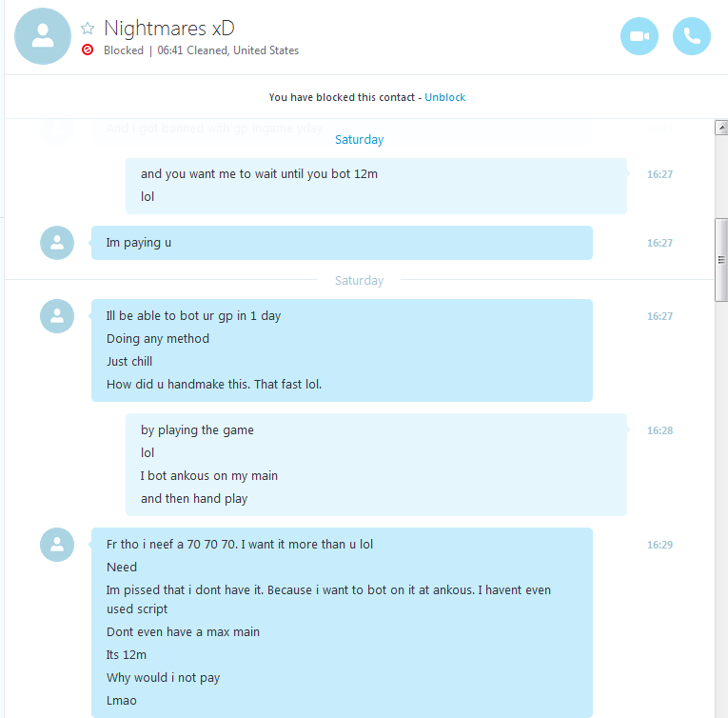
Task: Click the scrollbar up arrow
Action: point(721,128)
